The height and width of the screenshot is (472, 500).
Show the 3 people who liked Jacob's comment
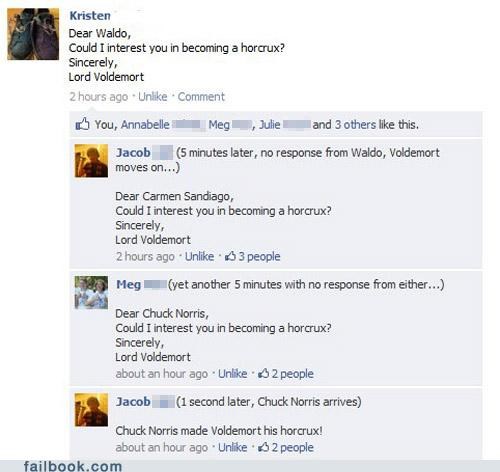[259, 256]
